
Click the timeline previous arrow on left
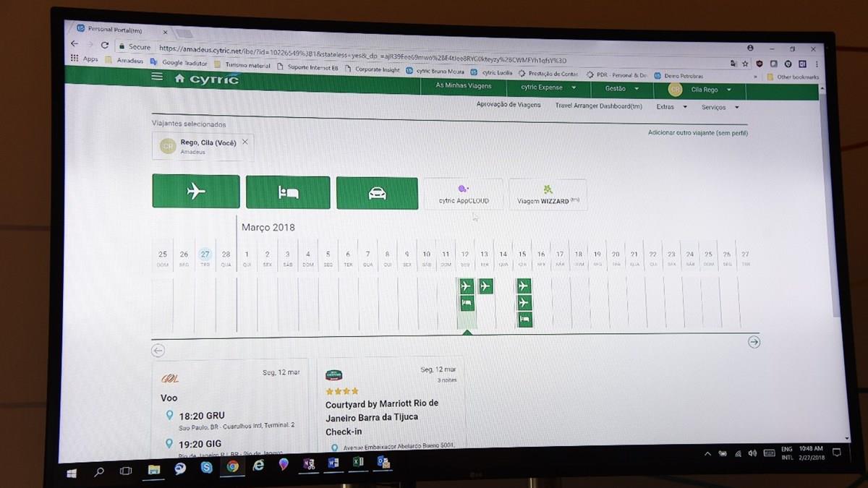click(158, 351)
